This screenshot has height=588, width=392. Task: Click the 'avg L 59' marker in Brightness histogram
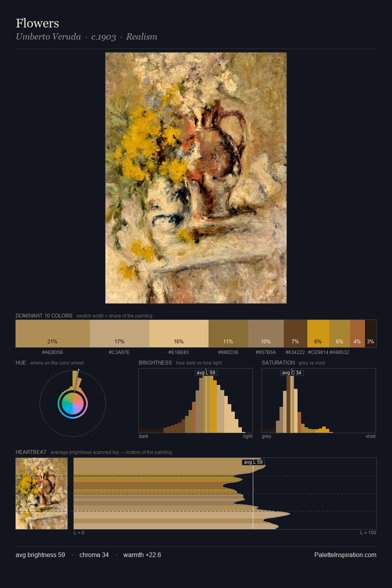coord(206,373)
